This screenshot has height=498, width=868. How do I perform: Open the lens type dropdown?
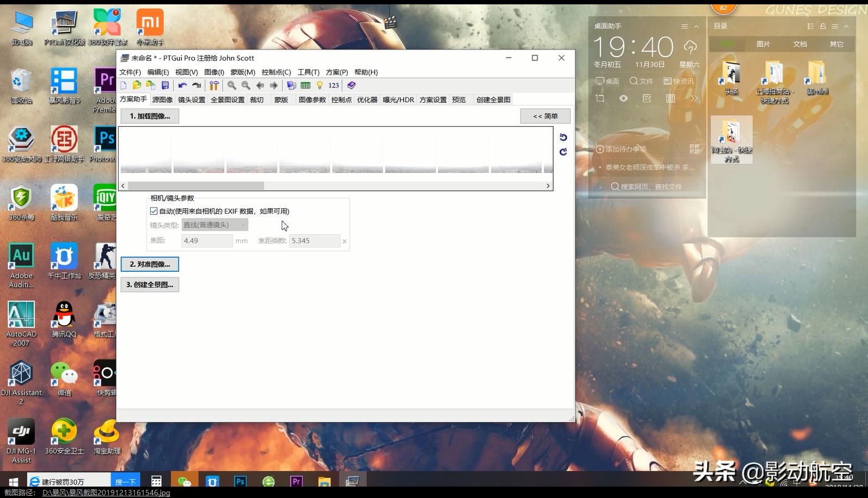(215, 225)
